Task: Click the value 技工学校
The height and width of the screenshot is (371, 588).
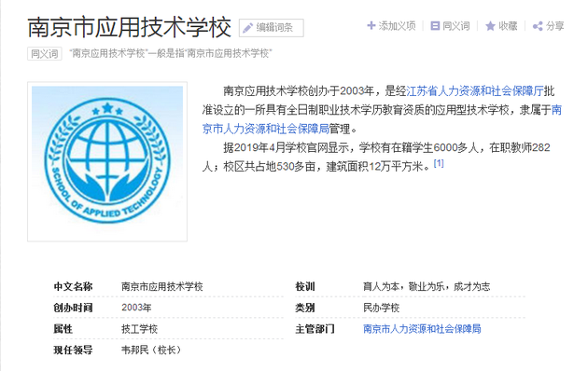Action: coord(139,329)
